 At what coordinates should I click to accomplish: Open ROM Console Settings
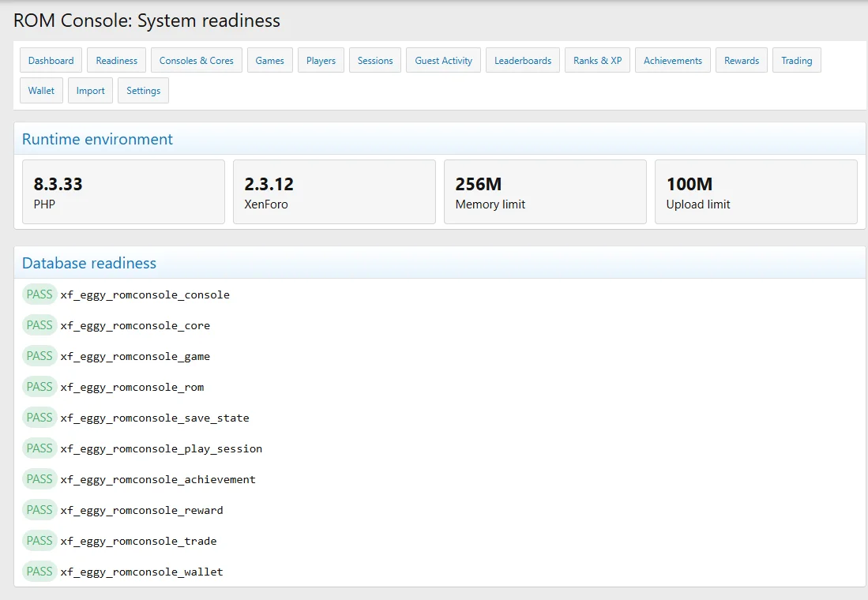pyautogui.click(x=144, y=90)
